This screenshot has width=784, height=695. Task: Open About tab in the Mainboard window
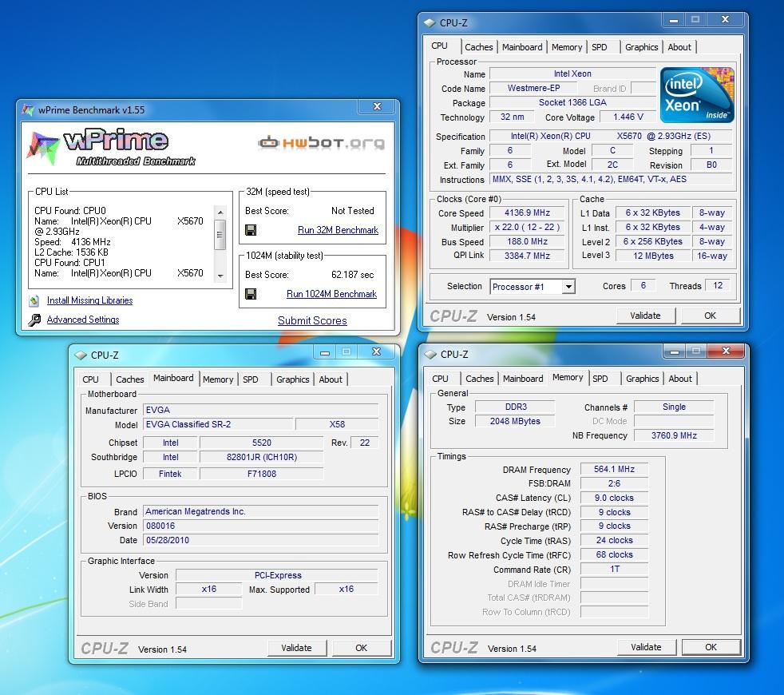tap(331, 379)
